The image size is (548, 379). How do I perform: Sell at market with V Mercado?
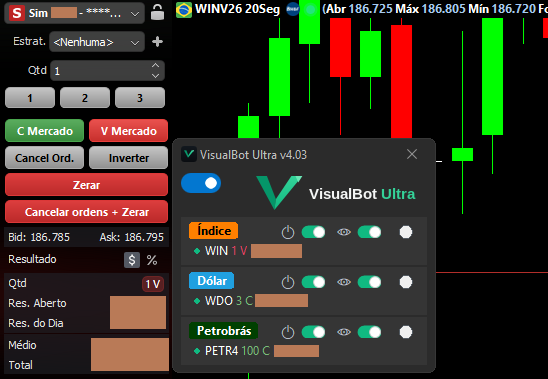point(129,131)
